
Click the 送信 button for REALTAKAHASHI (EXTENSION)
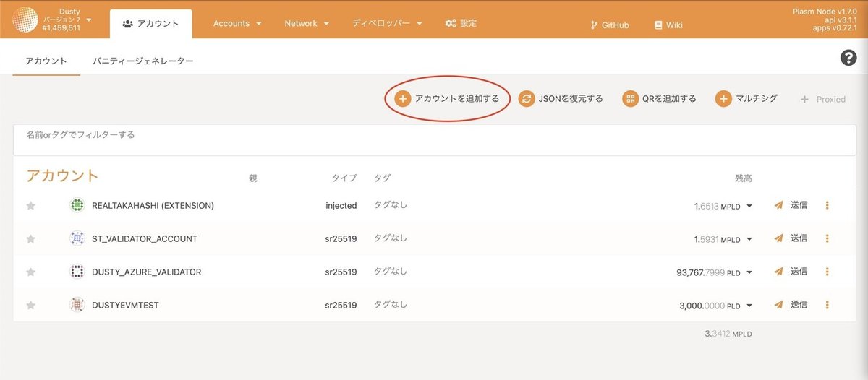pyautogui.click(x=791, y=205)
